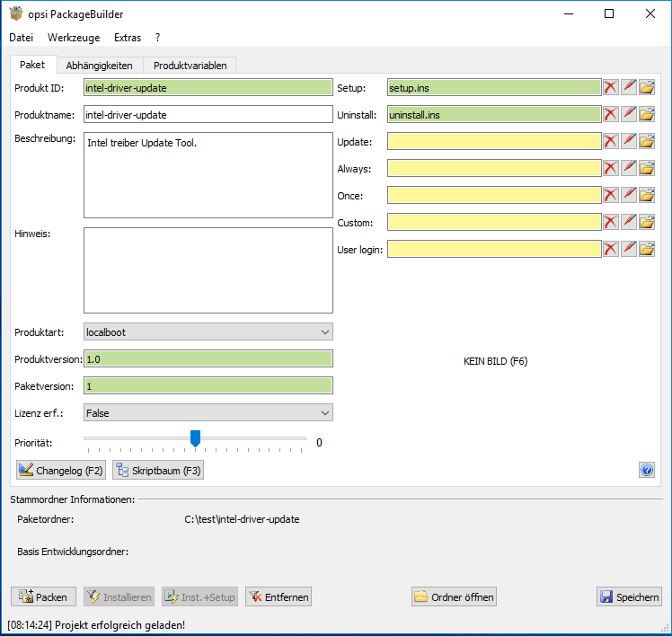The width and height of the screenshot is (672, 636).
Task: Click Ordner öffnen button
Action: [x=455, y=596]
